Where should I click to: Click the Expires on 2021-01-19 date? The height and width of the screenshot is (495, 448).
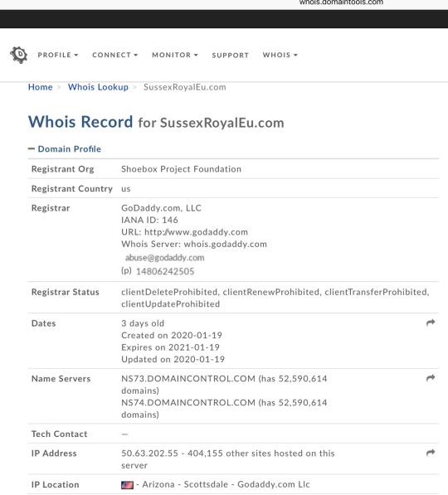(171, 347)
